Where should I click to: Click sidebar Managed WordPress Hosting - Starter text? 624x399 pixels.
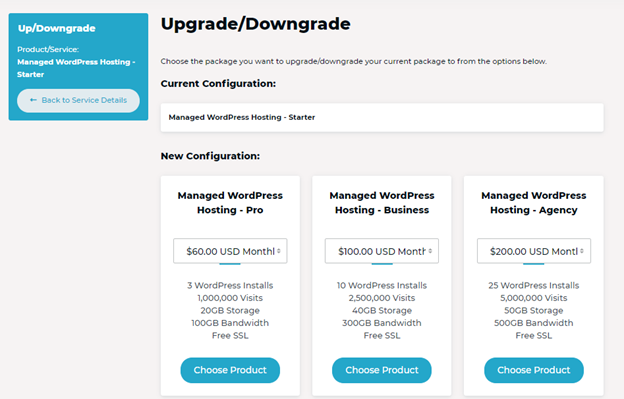click(x=76, y=68)
